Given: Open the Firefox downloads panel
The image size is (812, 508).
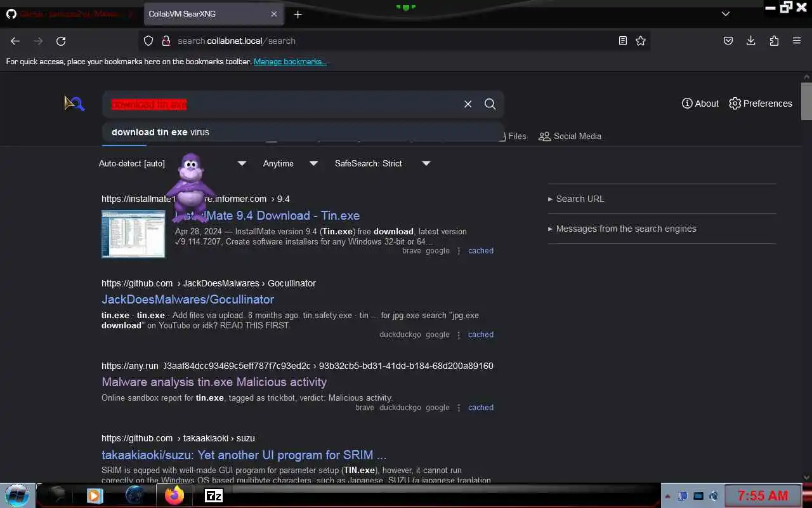Looking at the screenshot, I should 751,41.
